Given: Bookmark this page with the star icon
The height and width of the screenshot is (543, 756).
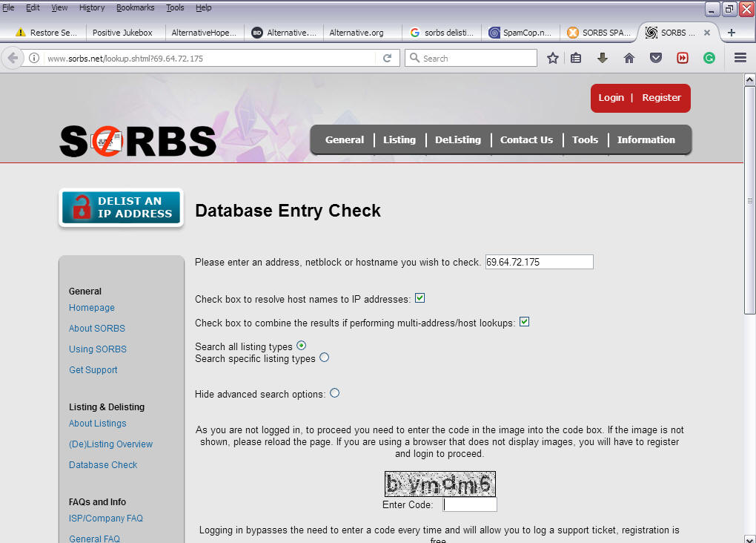Looking at the screenshot, I should pos(552,59).
